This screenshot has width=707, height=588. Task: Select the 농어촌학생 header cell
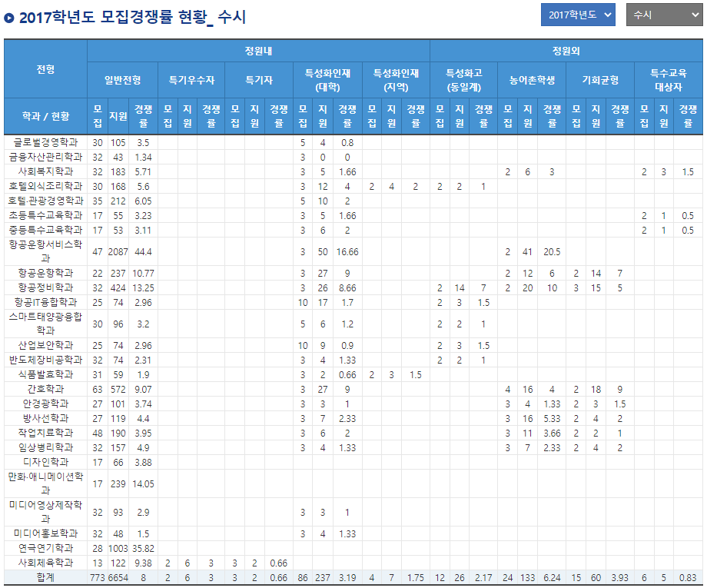click(532, 80)
